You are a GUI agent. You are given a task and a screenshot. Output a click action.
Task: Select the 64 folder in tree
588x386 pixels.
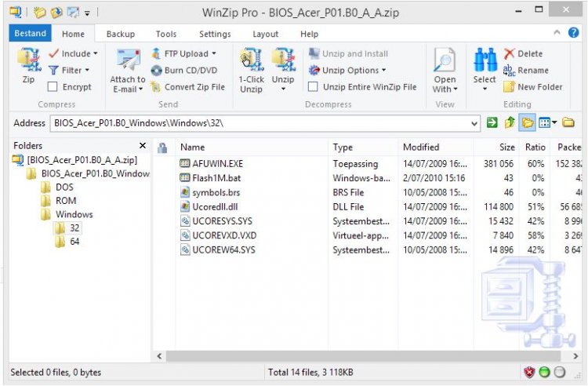(74, 242)
